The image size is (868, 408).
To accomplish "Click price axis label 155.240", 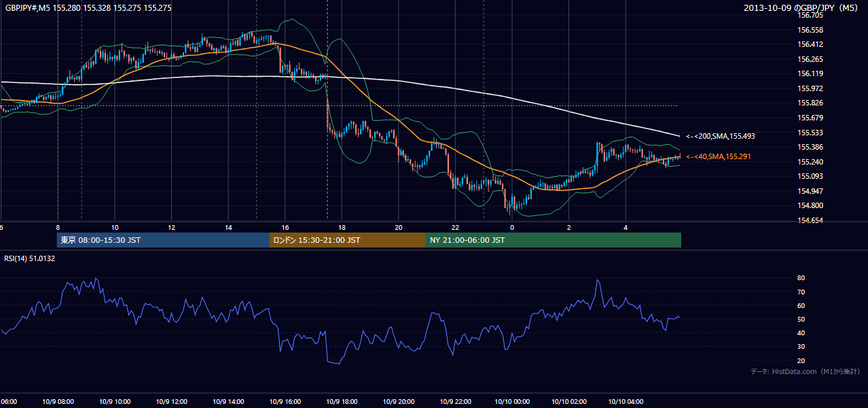I will pyautogui.click(x=810, y=162).
